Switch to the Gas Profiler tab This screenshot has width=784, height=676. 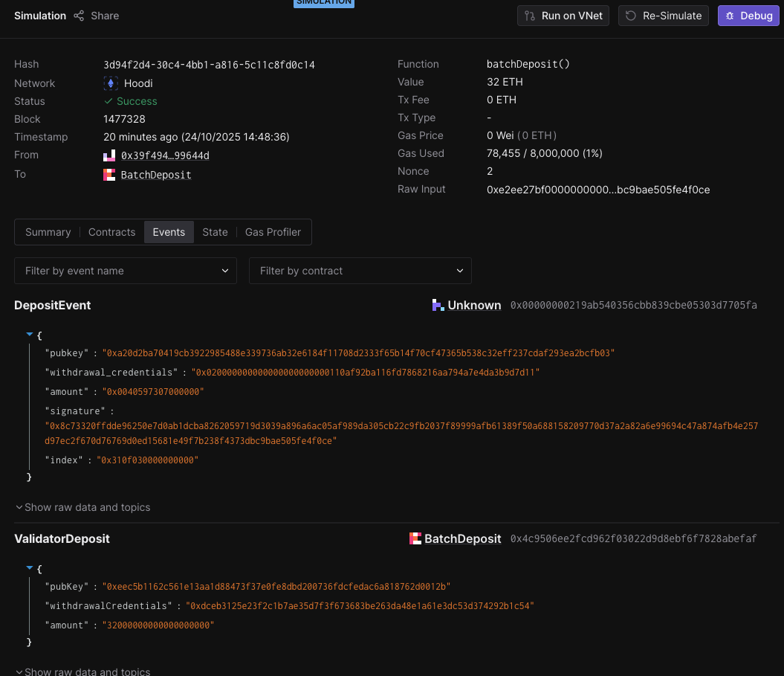273,232
